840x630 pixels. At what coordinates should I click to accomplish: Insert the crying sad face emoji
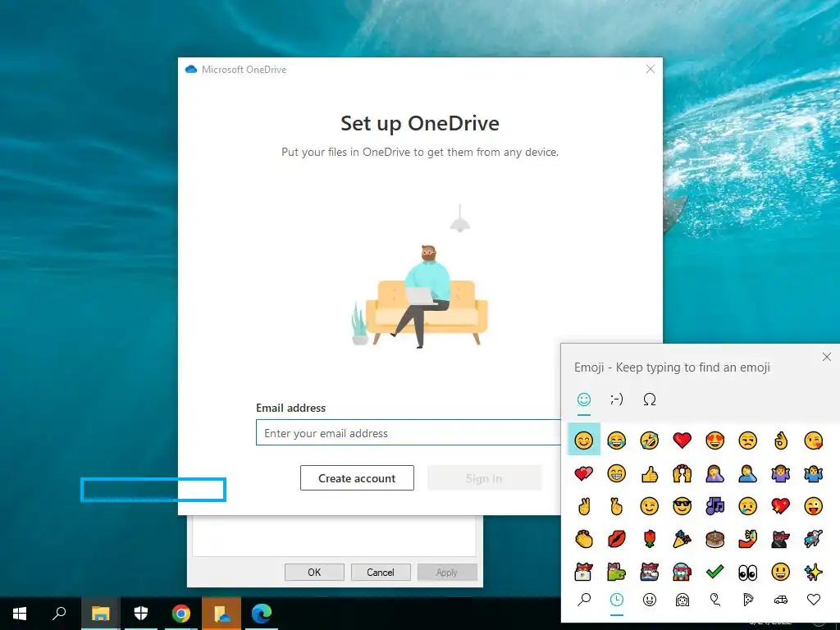point(748,506)
